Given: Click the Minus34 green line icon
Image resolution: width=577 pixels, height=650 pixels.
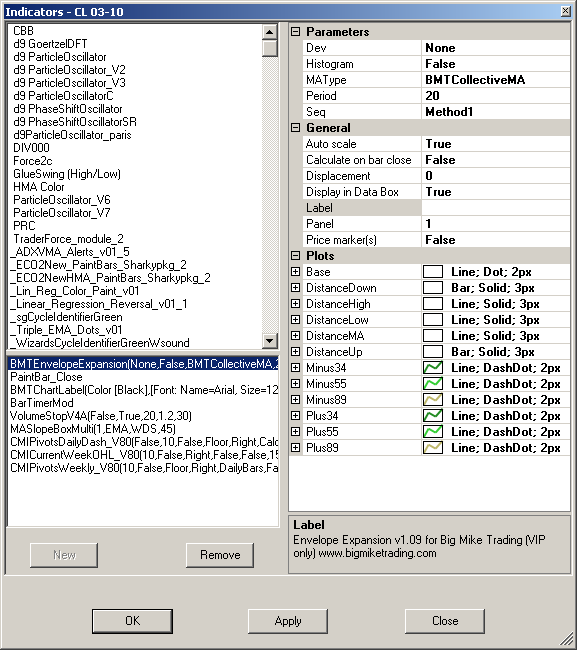Looking at the screenshot, I should [433, 368].
